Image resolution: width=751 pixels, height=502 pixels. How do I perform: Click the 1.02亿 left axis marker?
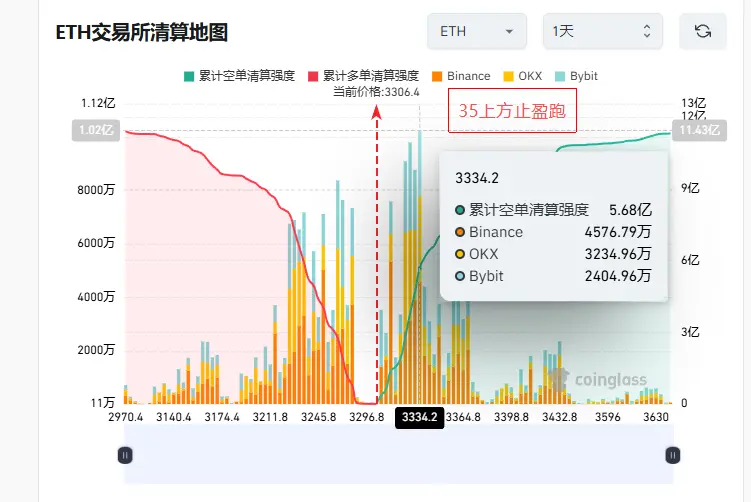[x=96, y=130]
